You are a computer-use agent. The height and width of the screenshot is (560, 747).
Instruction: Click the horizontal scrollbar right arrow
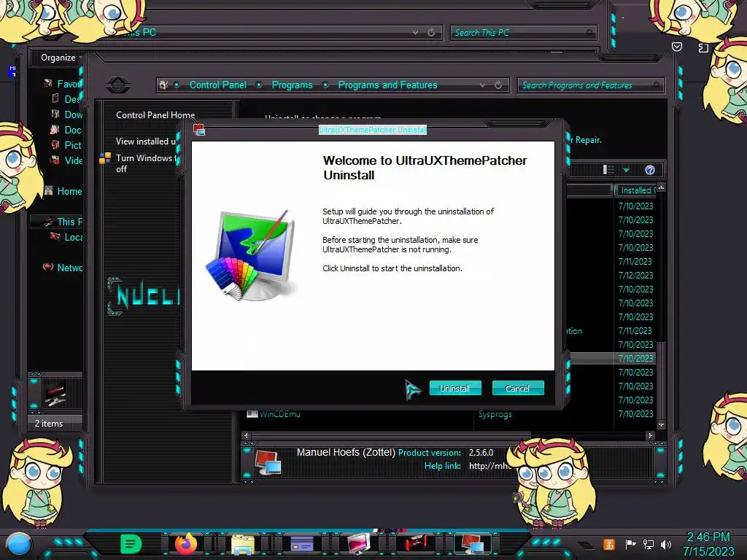pyautogui.click(x=650, y=435)
